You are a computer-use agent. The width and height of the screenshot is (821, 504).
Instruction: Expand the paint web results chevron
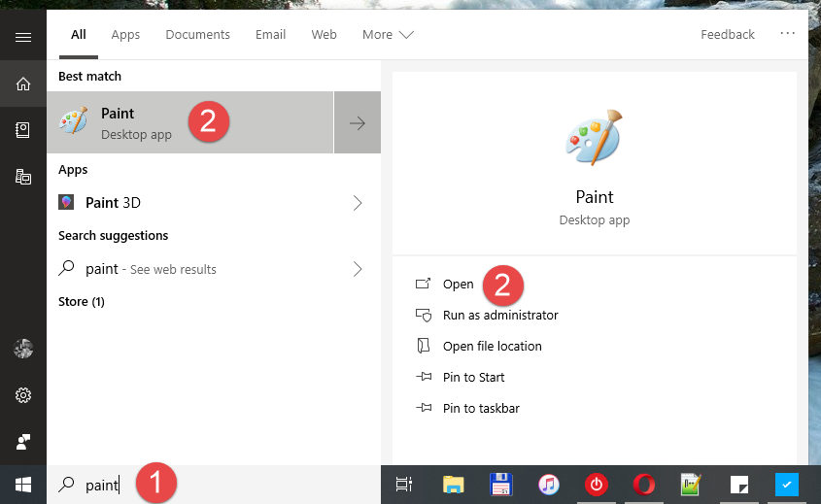click(x=358, y=269)
